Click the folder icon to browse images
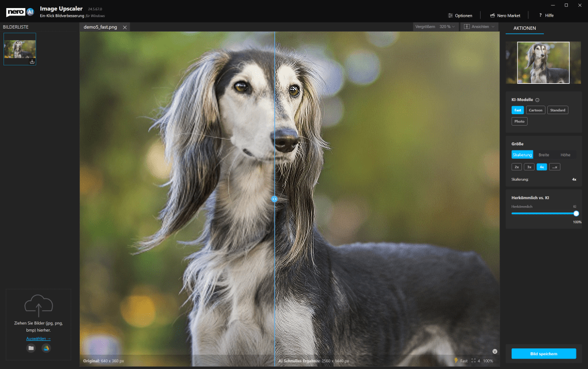This screenshot has height=369, width=588. click(31, 348)
